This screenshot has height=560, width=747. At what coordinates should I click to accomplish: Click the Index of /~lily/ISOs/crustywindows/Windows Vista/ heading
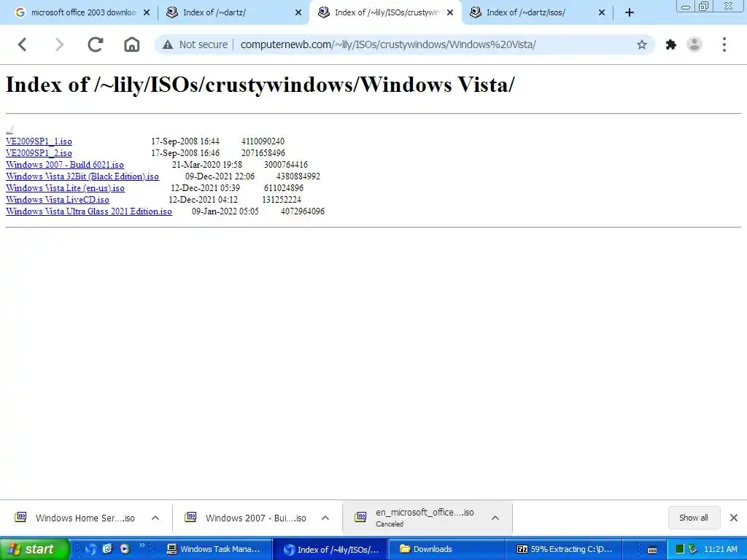[260, 85]
